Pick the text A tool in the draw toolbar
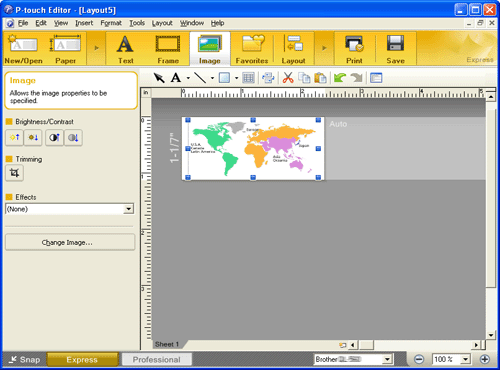500x370 pixels. [176, 78]
